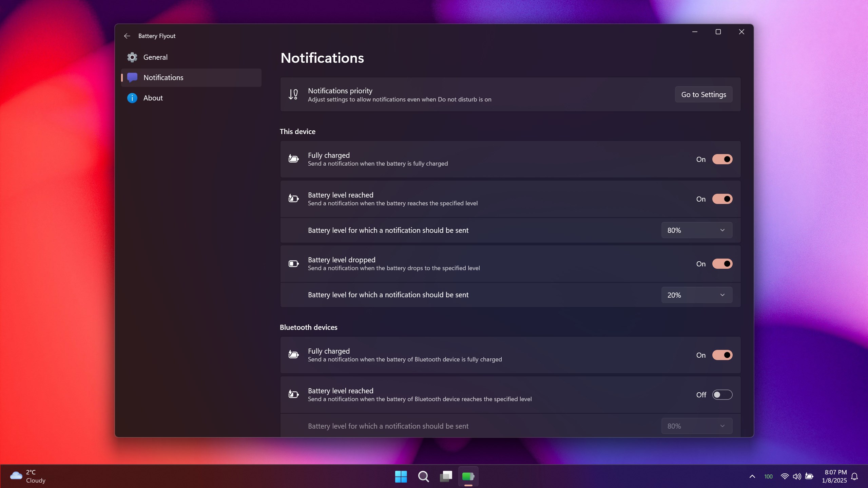Open the 20% battery level dropdown
This screenshot has width=868, height=488.
point(696,295)
